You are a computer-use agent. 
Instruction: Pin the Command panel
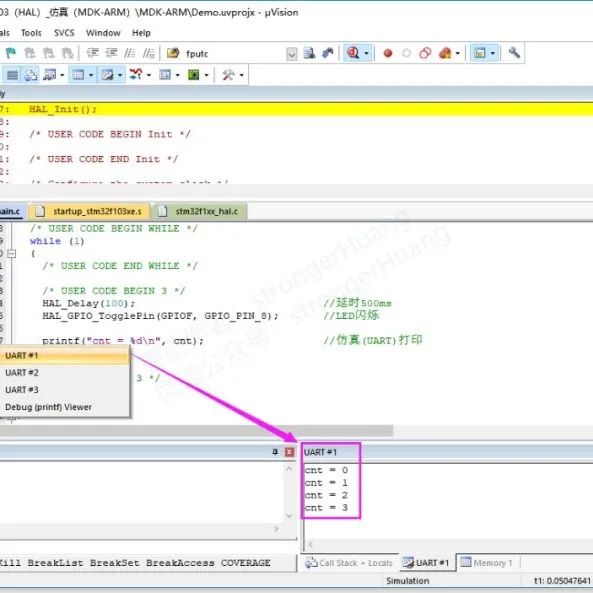(x=275, y=452)
